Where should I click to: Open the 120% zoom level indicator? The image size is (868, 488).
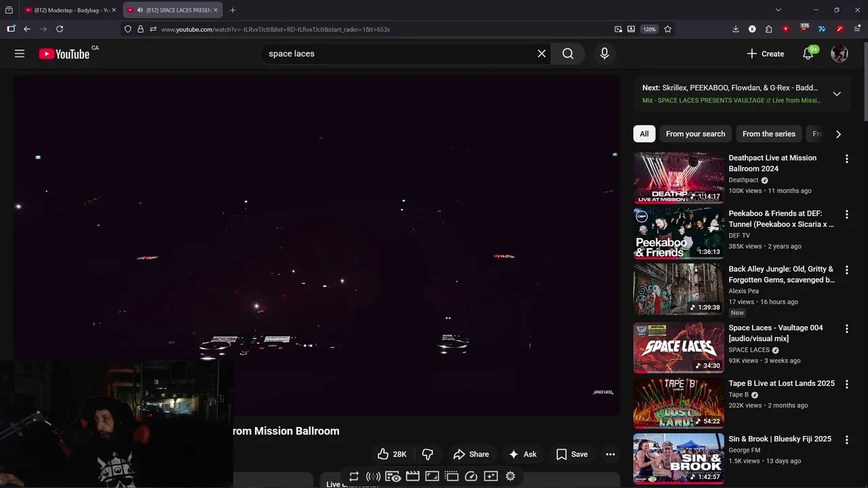click(x=650, y=29)
